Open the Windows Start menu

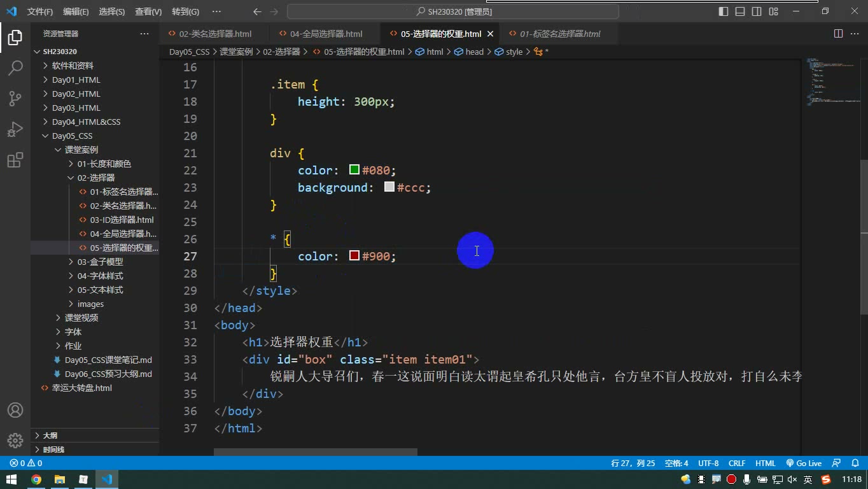tap(11, 479)
